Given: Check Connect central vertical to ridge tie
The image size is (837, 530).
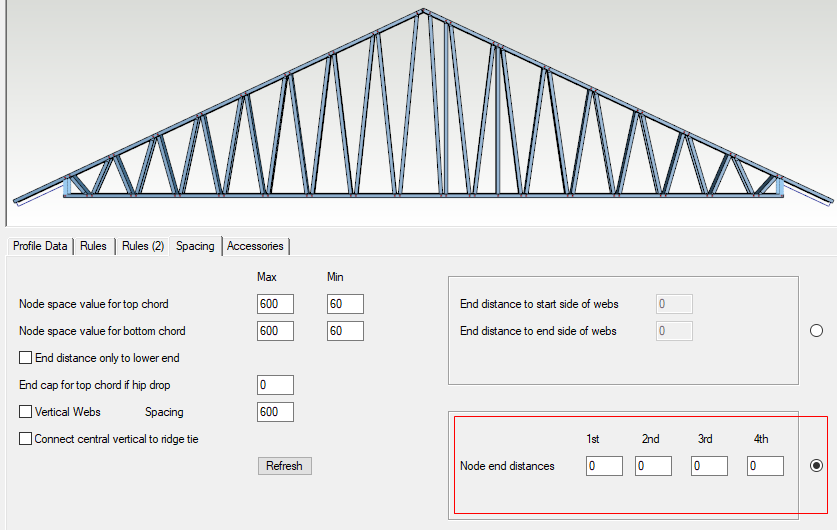Looking at the screenshot, I should [x=25, y=439].
